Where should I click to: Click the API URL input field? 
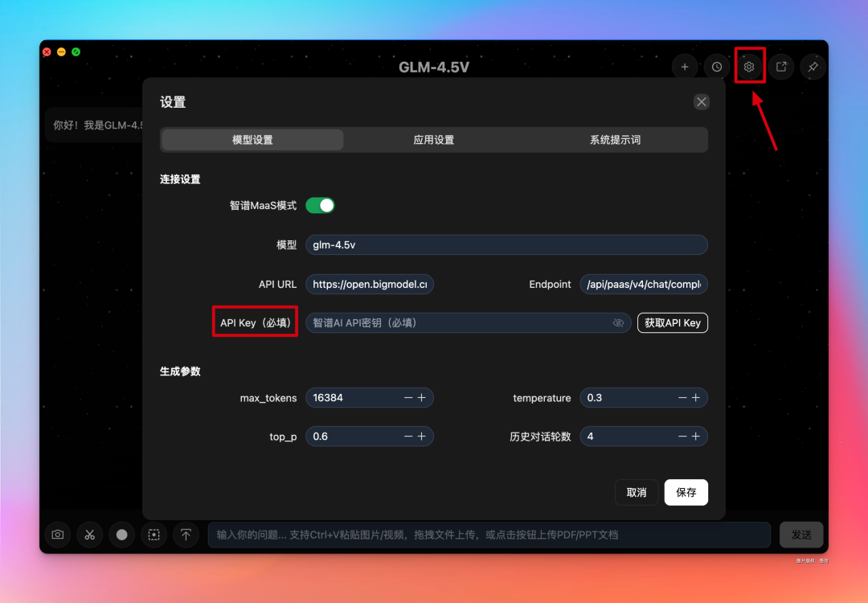(x=370, y=284)
